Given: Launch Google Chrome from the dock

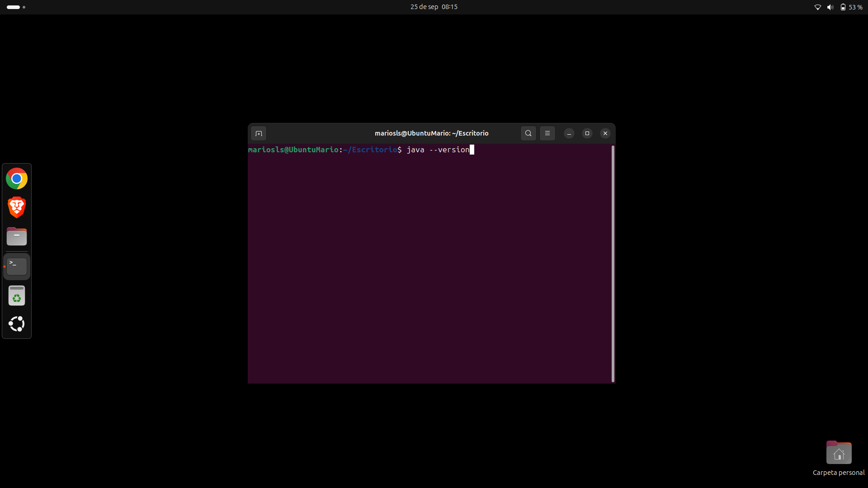Looking at the screenshot, I should pyautogui.click(x=17, y=179).
